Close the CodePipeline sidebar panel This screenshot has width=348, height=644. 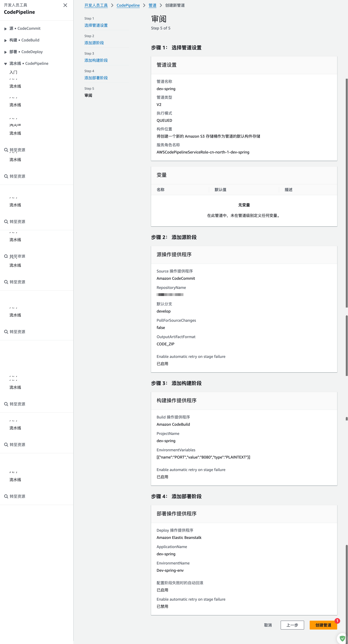(x=65, y=5)
